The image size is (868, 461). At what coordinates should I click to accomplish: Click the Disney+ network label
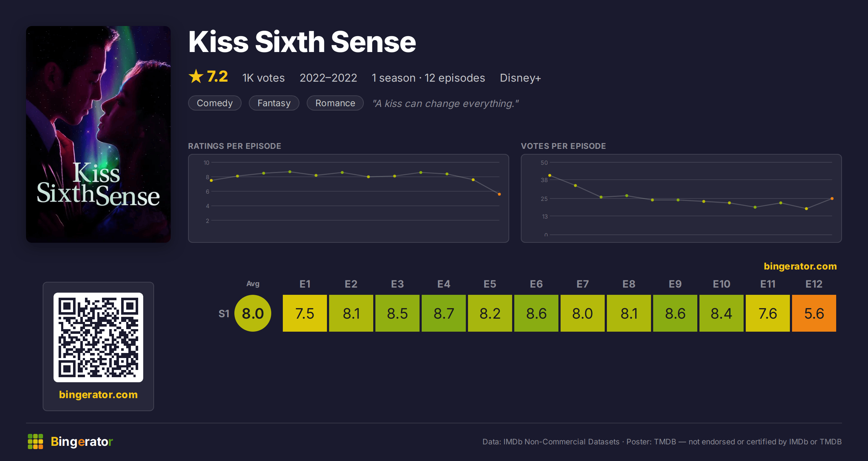coord(520,78)
